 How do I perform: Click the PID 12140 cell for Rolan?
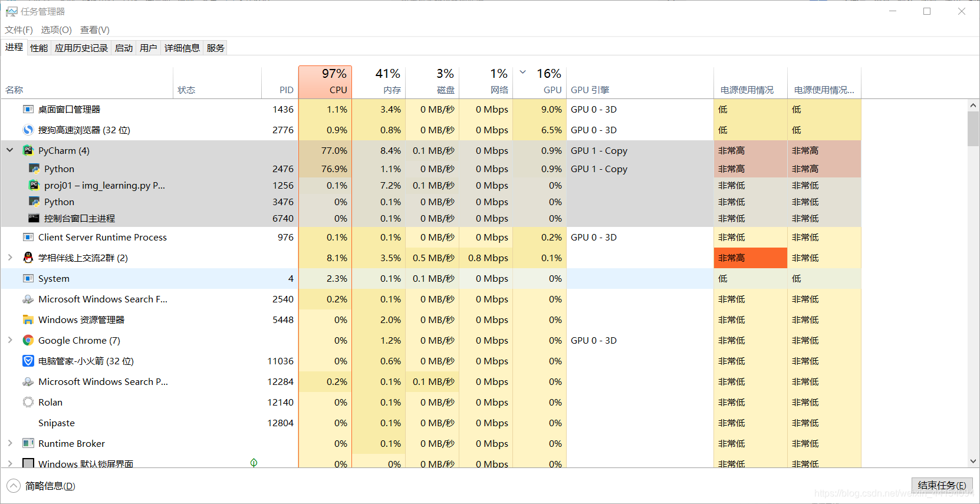click(x=280, y=402)
